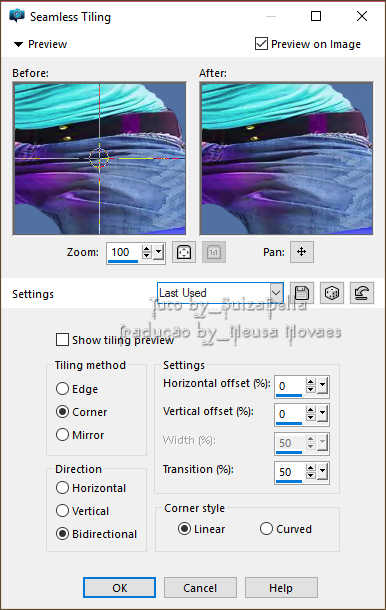
Task: Select the Edge tiling method
Action: click(62, 389)
